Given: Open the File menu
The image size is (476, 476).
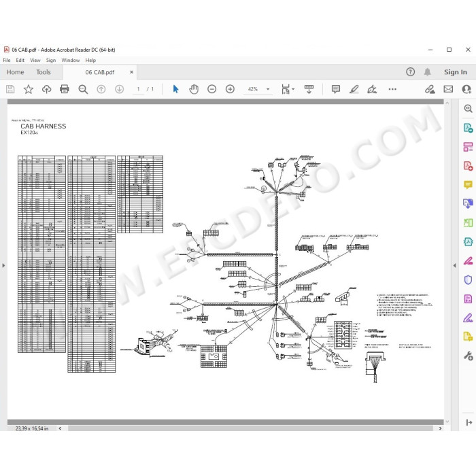Looking at the screenshot, I should click(7, 60).
